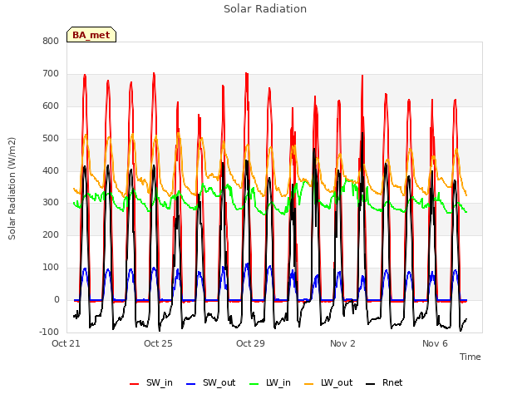Screen dimensions: 532x399
Task: Click the Oct 21 x-axis tick label
Action: point(66,343)
